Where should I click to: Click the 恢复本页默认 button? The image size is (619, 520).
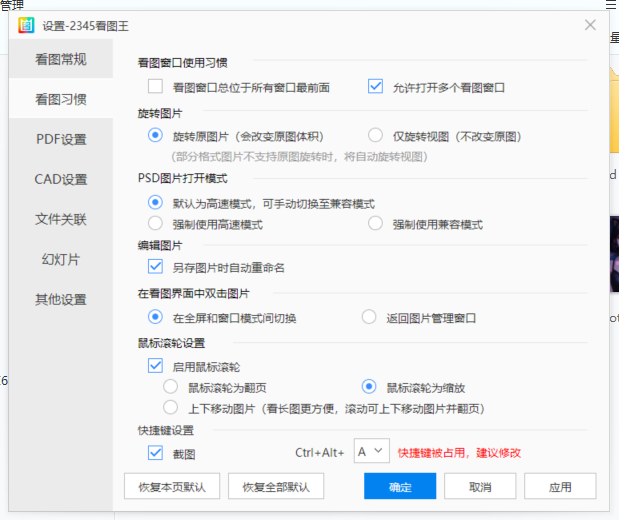(x=172, y=487)
